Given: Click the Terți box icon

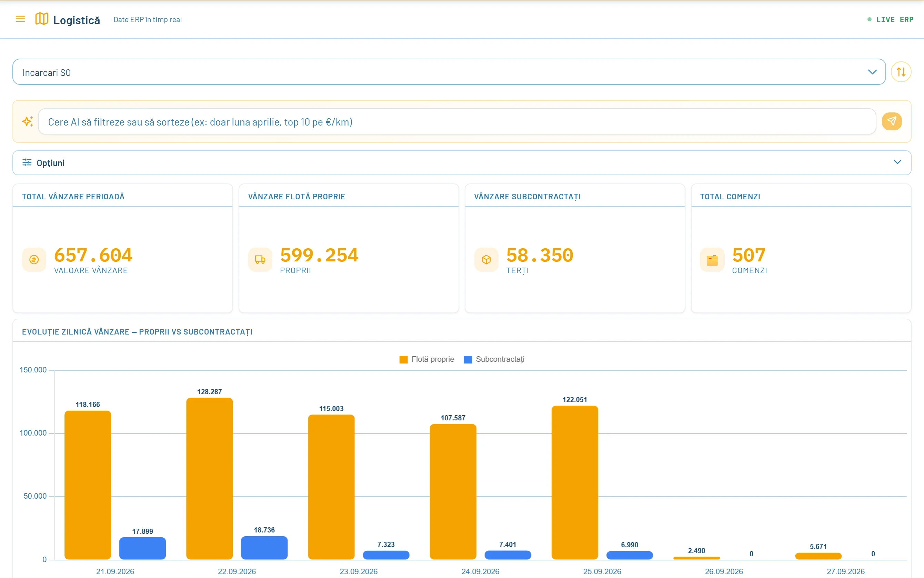Looking at the screenshot, I should (486, 260).
